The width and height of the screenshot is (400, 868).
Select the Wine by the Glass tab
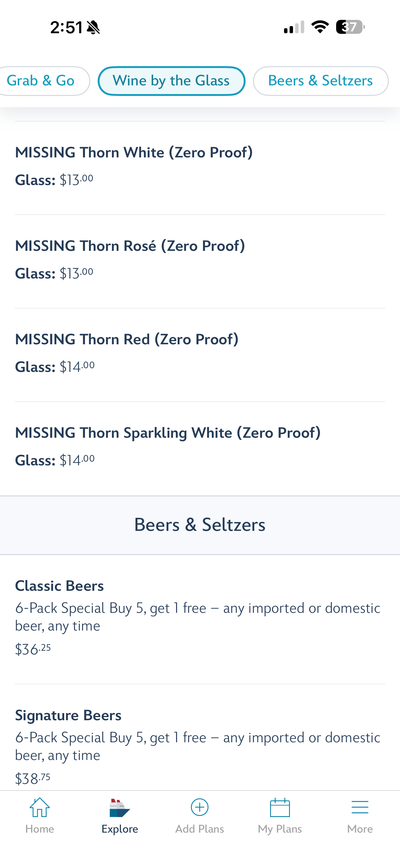[x=171, y=81]
